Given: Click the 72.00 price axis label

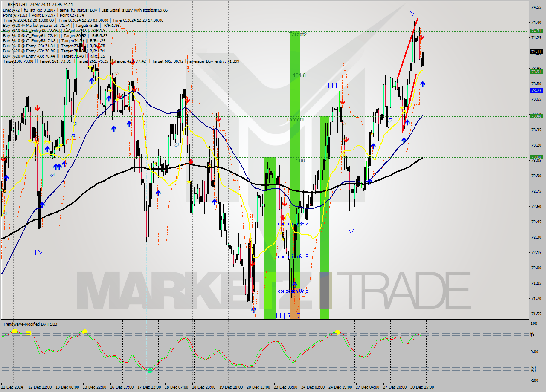Looking at the screenshot, I should coord(536,268).
